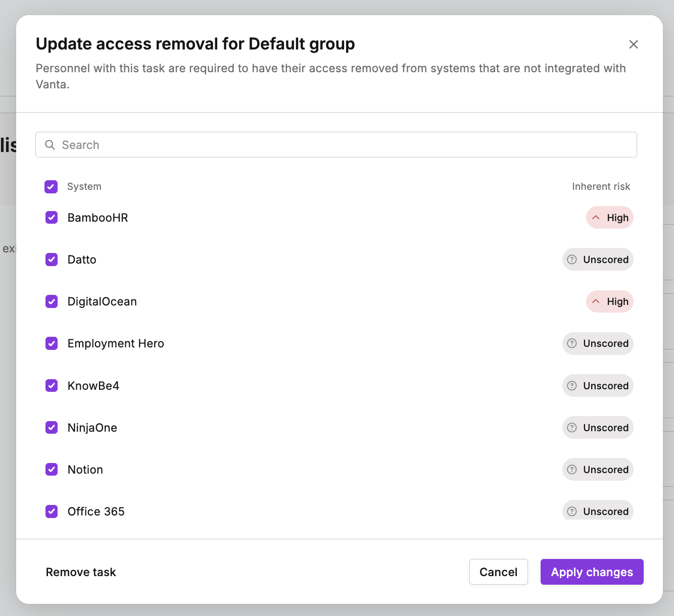Viewport: 674px width, 616px height.
Task: Click the High risk badge for BambooHR
Action: (610, 218)
